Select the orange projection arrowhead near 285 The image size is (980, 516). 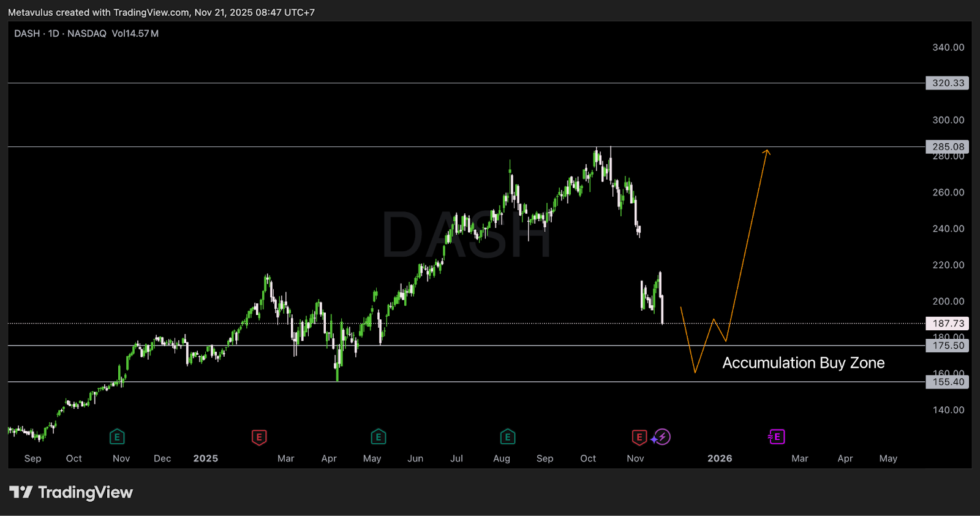766,151
